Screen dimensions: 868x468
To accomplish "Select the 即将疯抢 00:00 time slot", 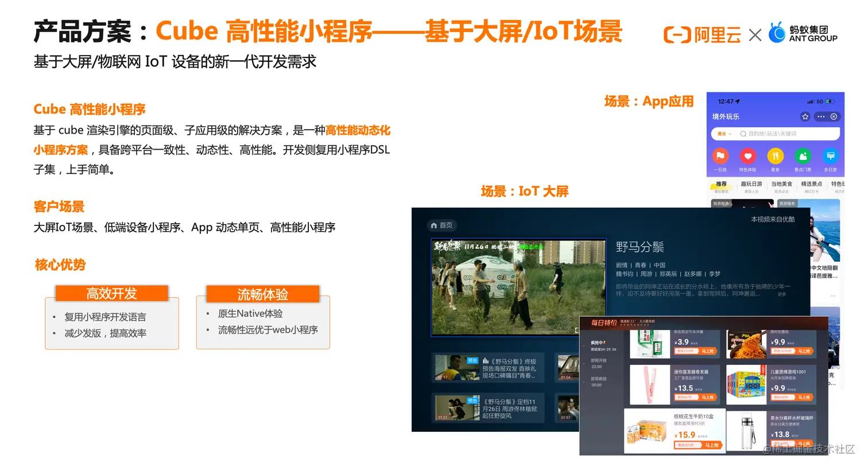I will point(598,382).
